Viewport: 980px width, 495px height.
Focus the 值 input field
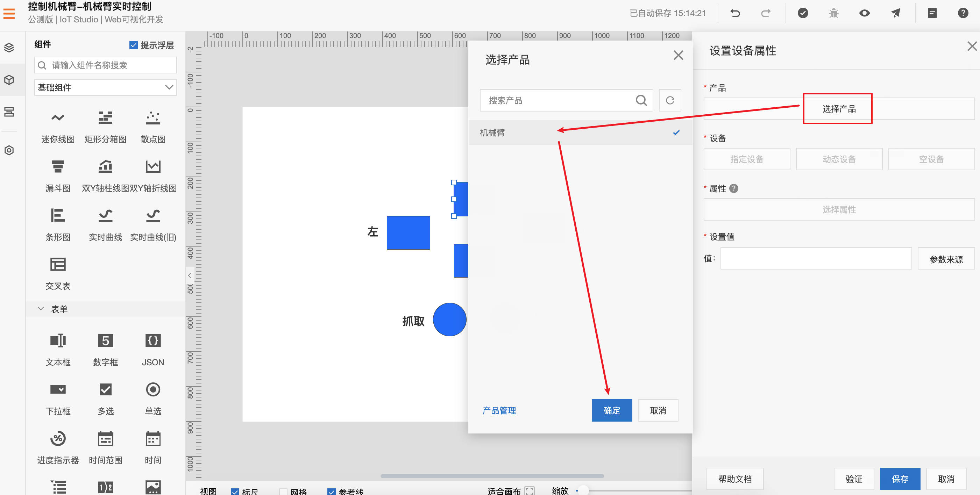816,259
